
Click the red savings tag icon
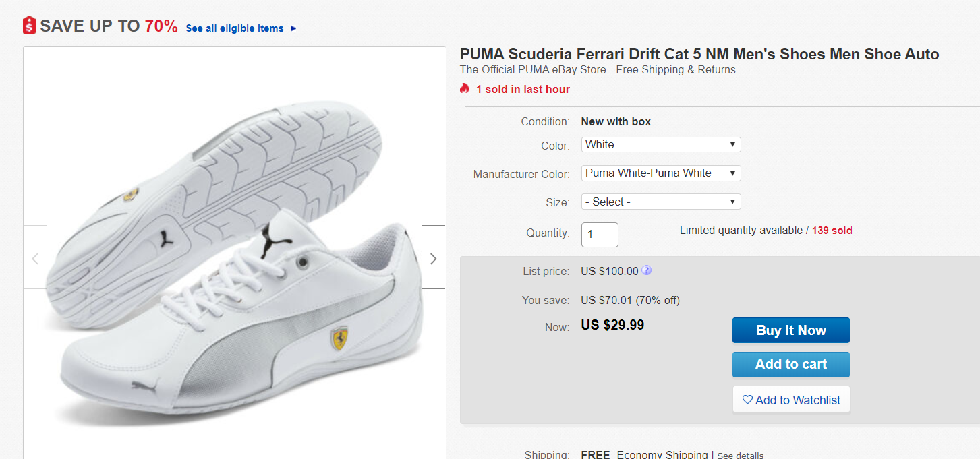(29, 26)
